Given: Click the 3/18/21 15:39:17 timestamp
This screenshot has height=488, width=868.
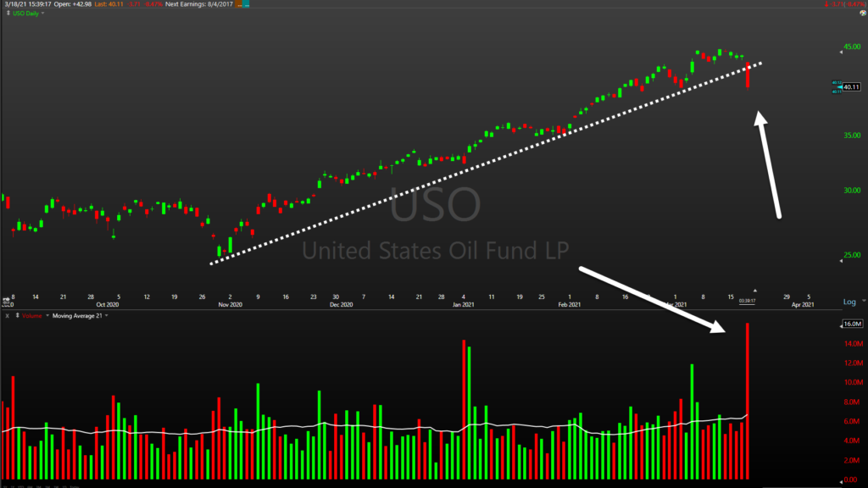Looking at the screenshot, I should [x=28, y=4].
